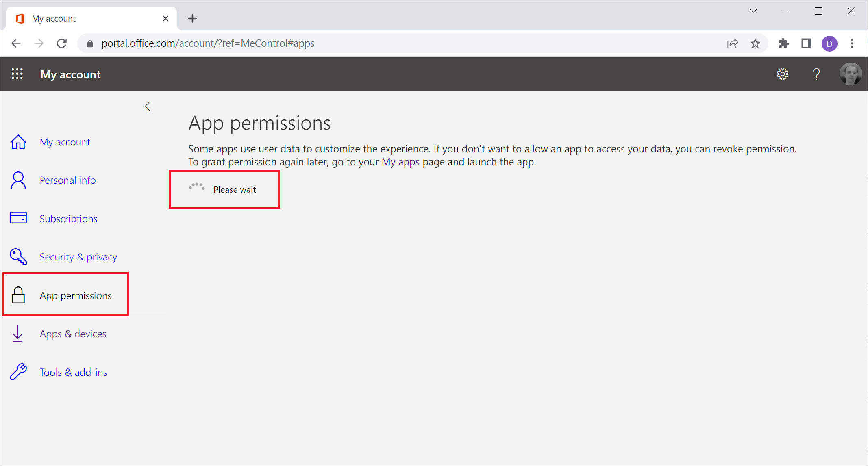
Task: Select the My account home icon
Action: click(x=18, y=141)
